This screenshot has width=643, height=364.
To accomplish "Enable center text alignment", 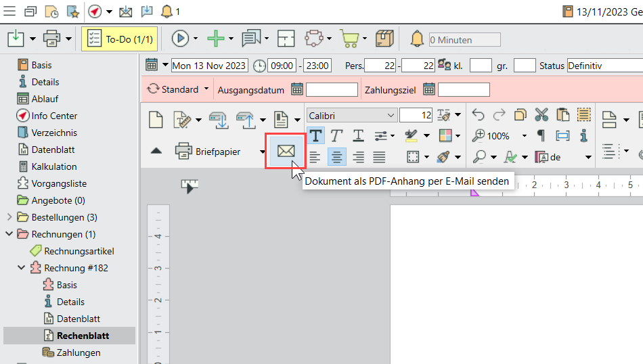I will (336, 157).
